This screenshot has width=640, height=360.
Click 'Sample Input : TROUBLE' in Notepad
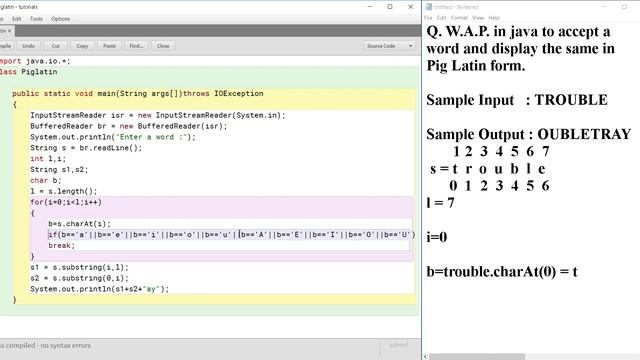tap(517, 100)
